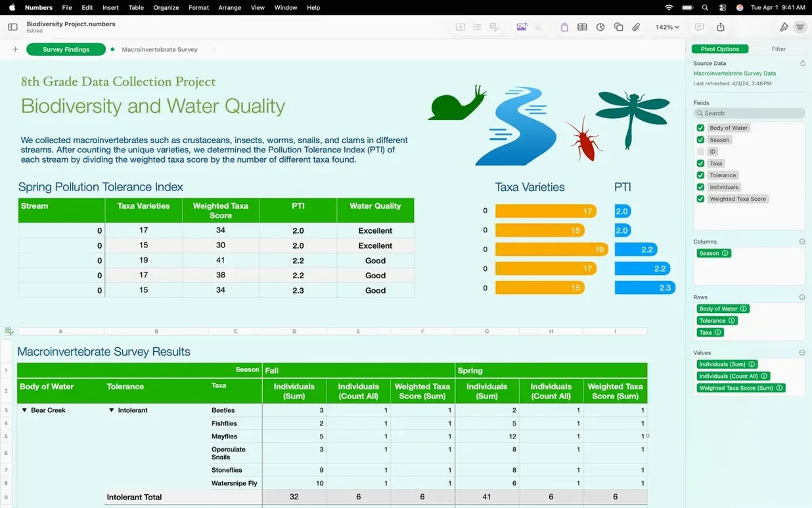Uncheck the Individuals field checkbox
The image size is (812, 508).
coord(700,187)
